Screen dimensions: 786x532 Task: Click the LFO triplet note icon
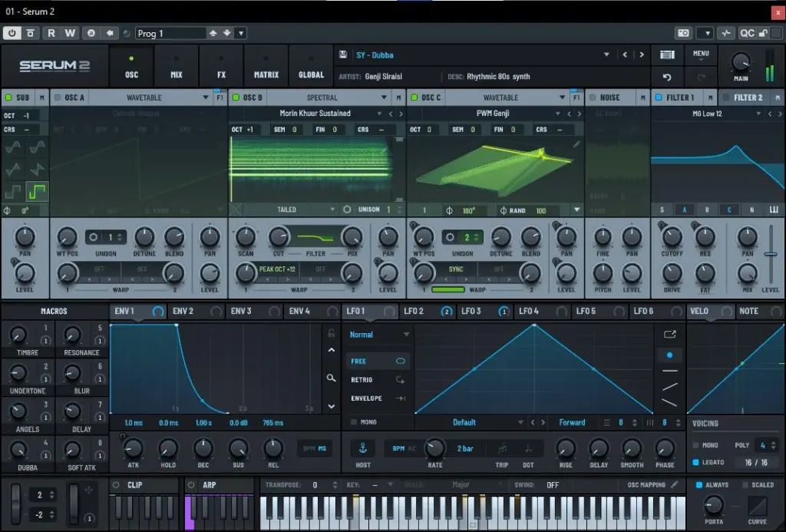coord(502,448)
